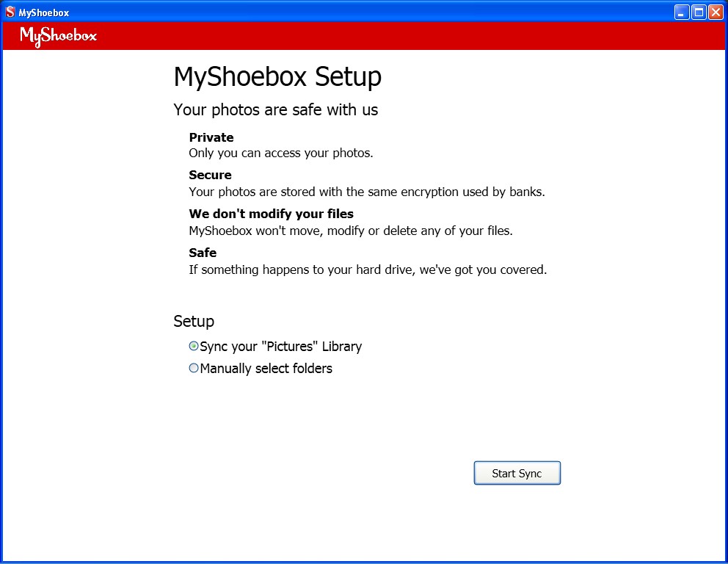Viewport: 728px width, 564px height.
Task: Click the "MyShoebox" window title text
Action: pos(43,13)
